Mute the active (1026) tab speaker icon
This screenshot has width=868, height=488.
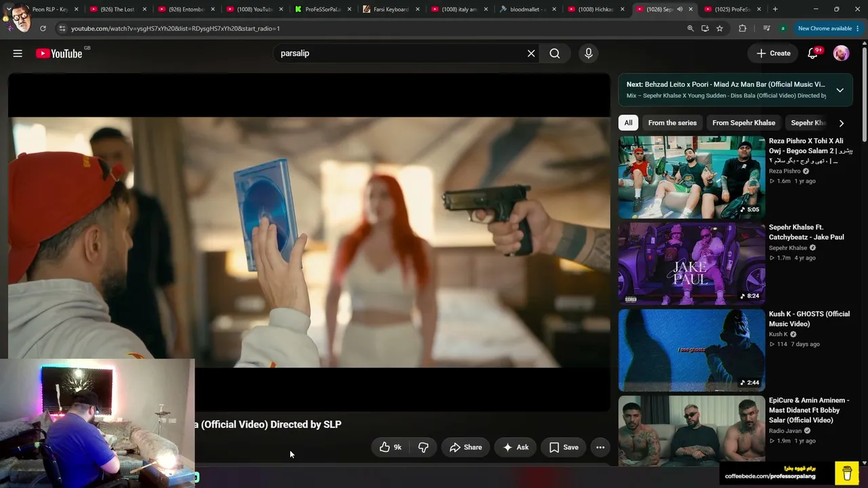[x=679, y=9]
